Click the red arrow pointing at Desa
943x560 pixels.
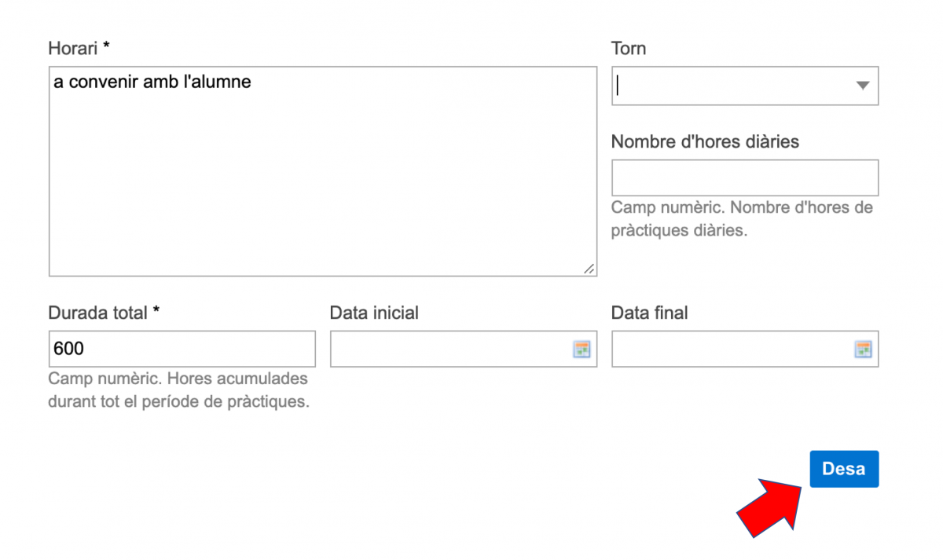[x=769, y=507]
